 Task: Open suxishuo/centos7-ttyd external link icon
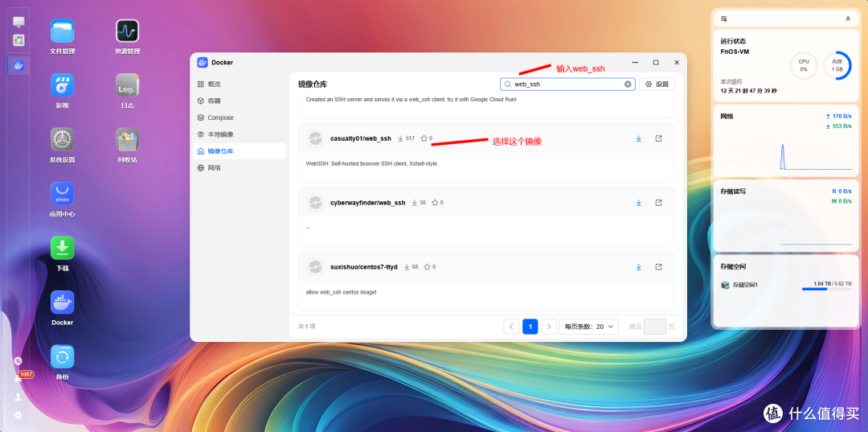click(x=658, y=267)
